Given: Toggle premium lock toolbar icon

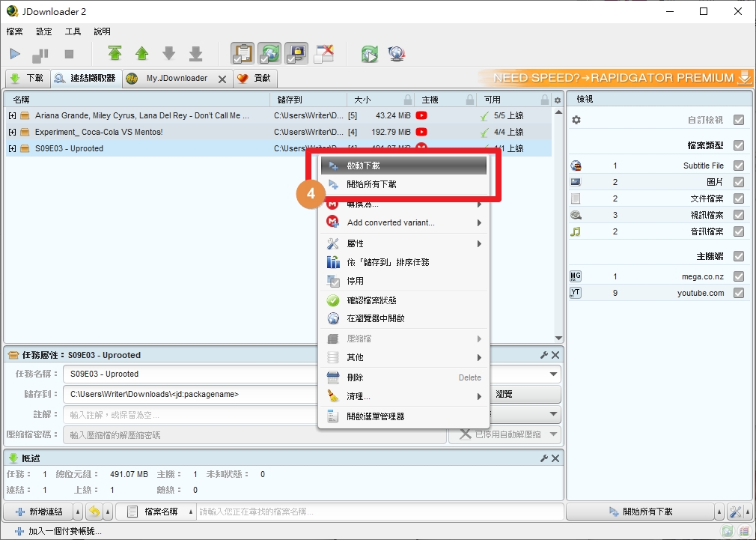Looking at the screenshot, I should (296, 54).
